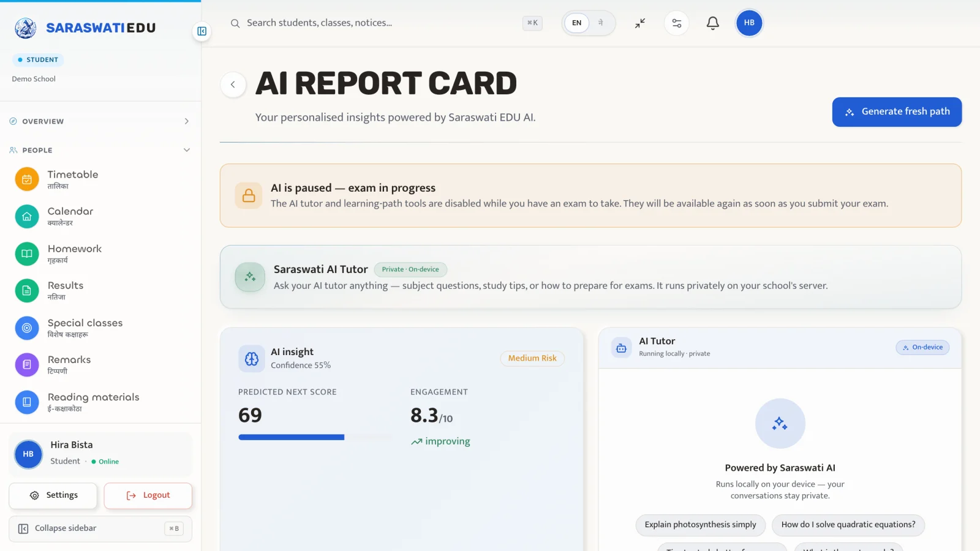Click the 'Private · On-device' tag
Image resolution: width=980 pixels, height=551 pixels.
[x=410, y=270]
